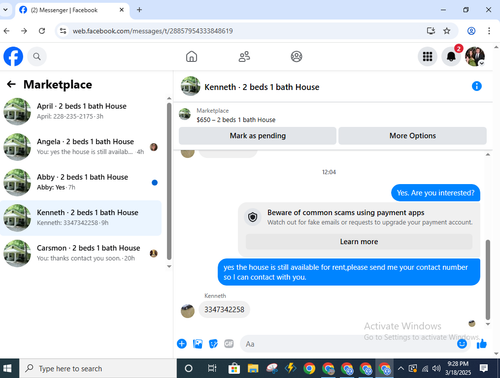Mark the listing as pending
The height and width of the screenshot is (378, 500).
click(257, 136)
